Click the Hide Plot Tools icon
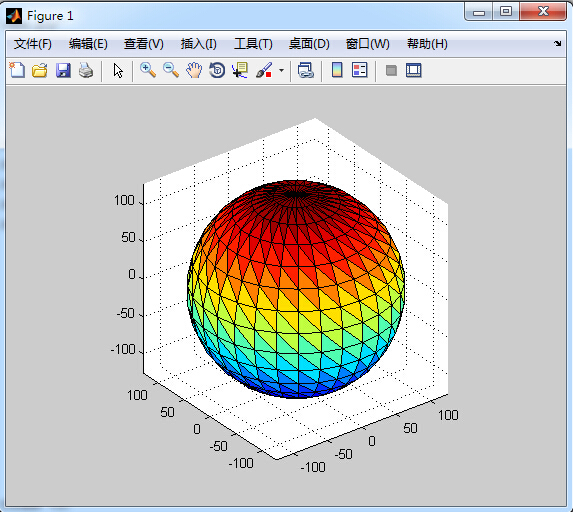This screenshot has height=512, width=573. (391, 70)
